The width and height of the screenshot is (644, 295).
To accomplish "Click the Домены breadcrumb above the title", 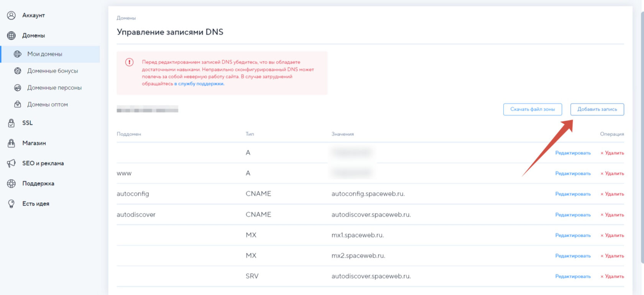I will coord(126,18).
